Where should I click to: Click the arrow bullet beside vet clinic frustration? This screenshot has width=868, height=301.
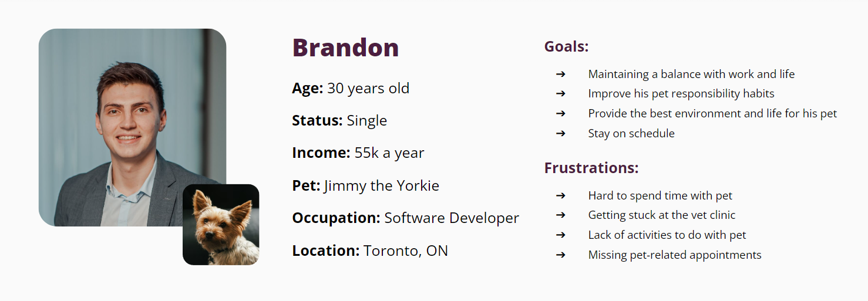pyautogui.click(x=560, y=215)
